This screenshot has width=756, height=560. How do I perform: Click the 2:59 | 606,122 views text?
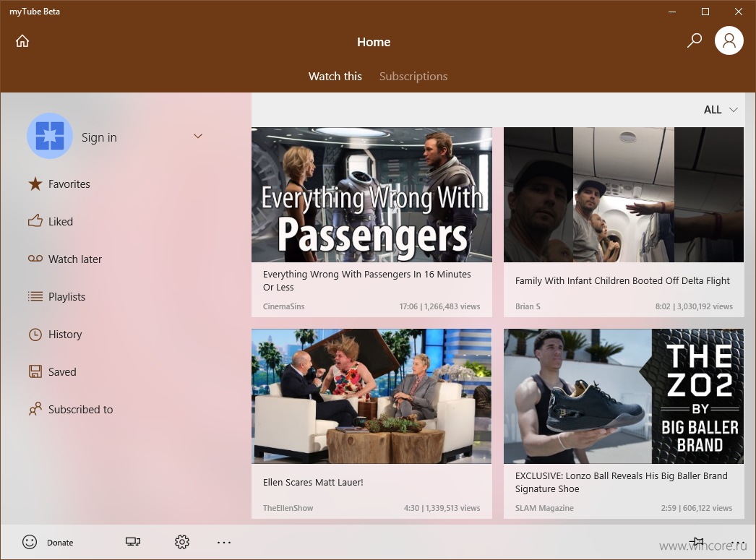pyautogui.click(x=697, y=508)
